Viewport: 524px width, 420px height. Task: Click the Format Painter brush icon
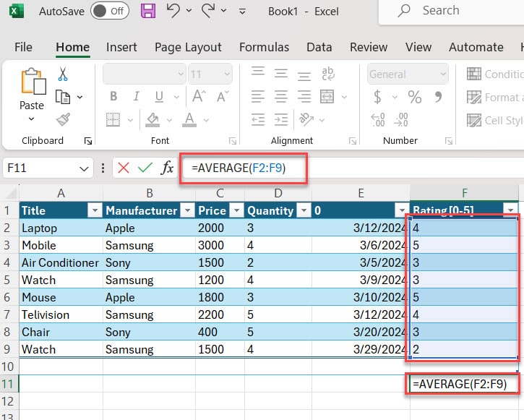click(x=63, y=119)
